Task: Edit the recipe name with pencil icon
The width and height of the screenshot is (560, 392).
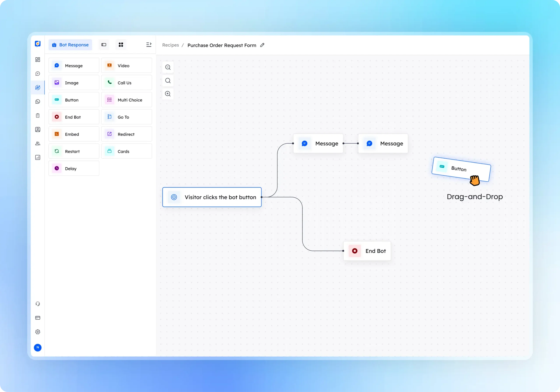Action: pos(262,45)
